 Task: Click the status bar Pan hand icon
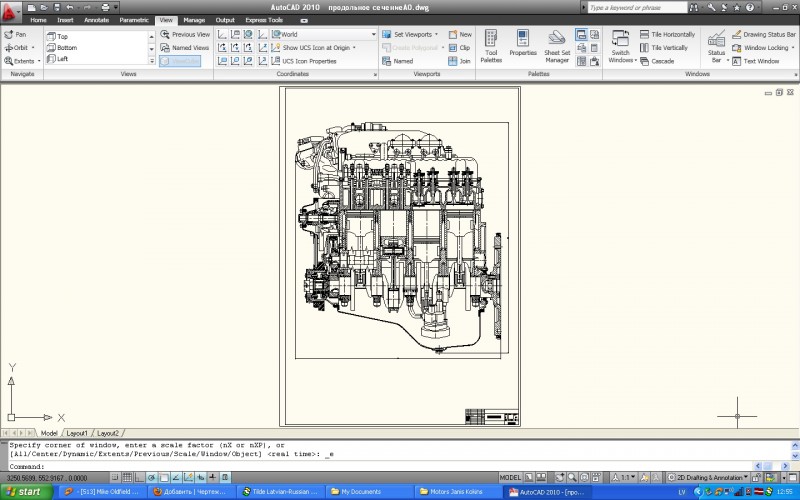pos(560,478)
